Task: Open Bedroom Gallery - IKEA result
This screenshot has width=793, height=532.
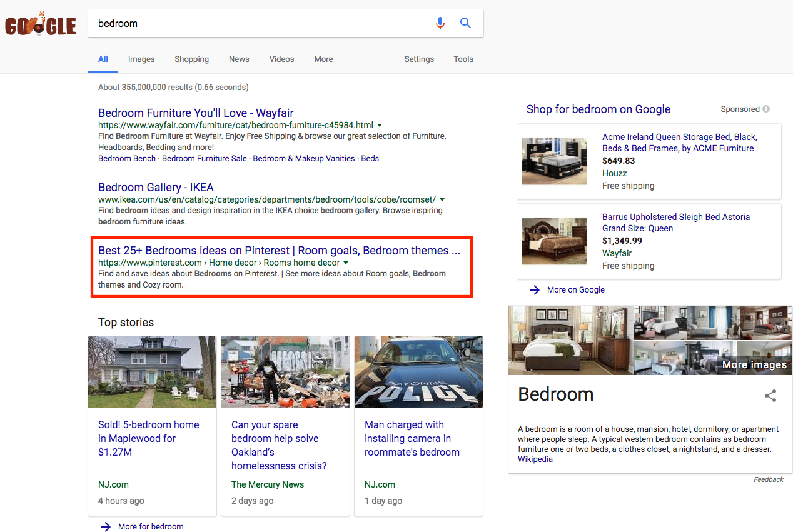Action: coord(156,187)
